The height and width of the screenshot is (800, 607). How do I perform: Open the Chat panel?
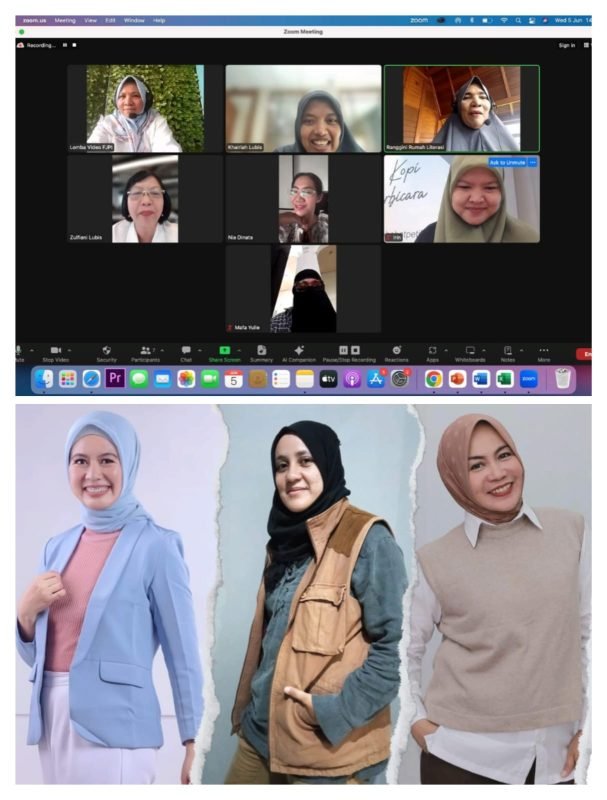[x=186, y=351]
